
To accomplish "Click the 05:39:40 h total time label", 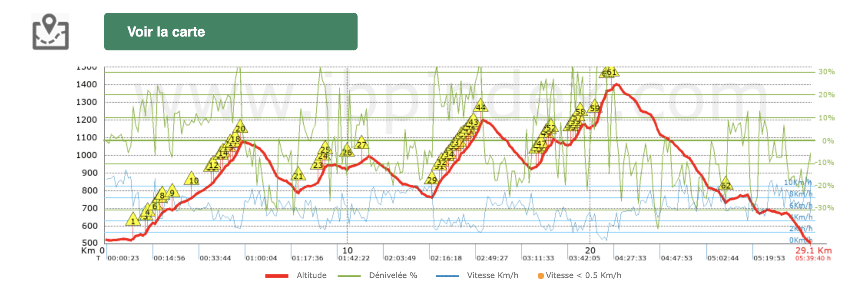I will pyautogui.click(x=813, y=258).
